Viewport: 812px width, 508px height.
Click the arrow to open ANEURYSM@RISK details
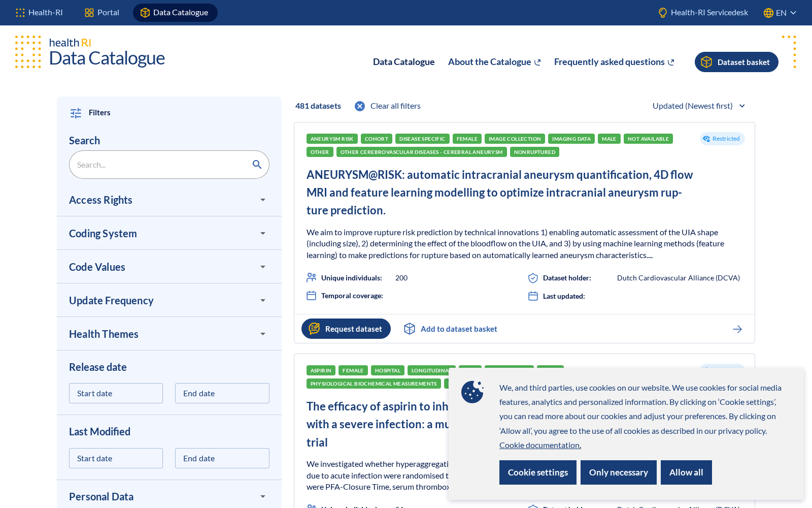coord(737,329)
